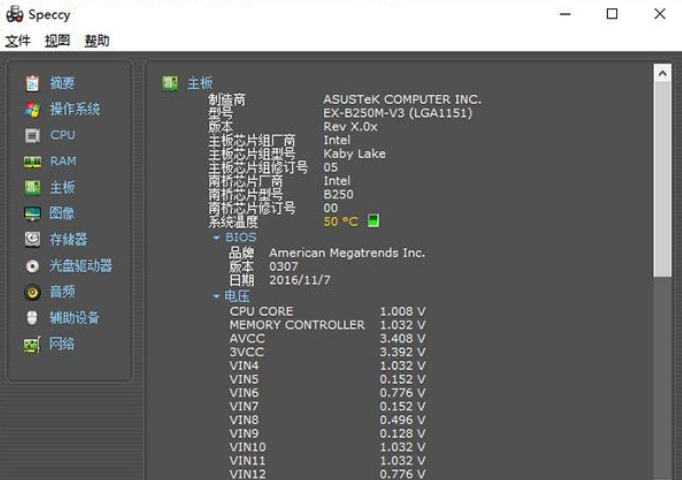This screenshot has width=682, height=480.
Task: Click the 3VCC voltage row
Action: coord(328,352)
